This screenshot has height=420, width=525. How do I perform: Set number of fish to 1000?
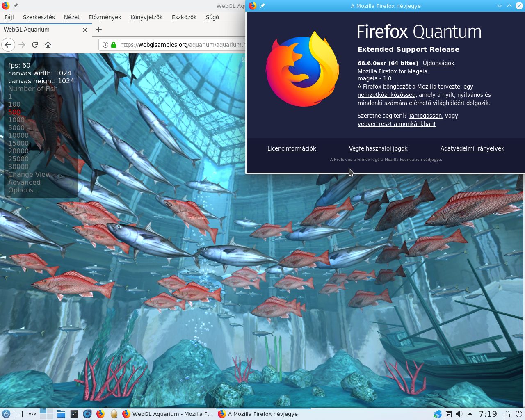(x=16, y=120)
